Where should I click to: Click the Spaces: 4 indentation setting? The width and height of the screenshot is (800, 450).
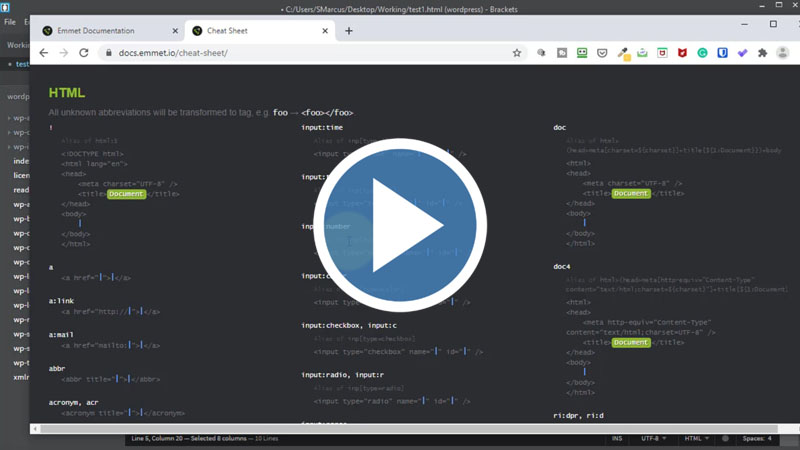[x=756, y=438]
